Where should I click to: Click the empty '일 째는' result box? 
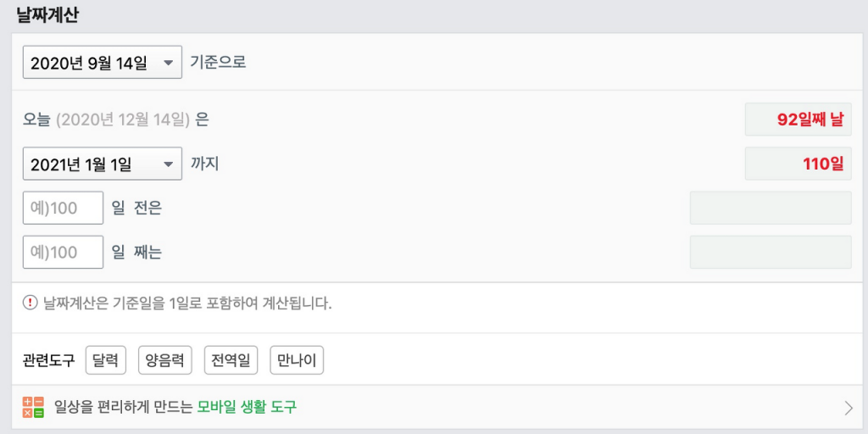tap(771, 252)
